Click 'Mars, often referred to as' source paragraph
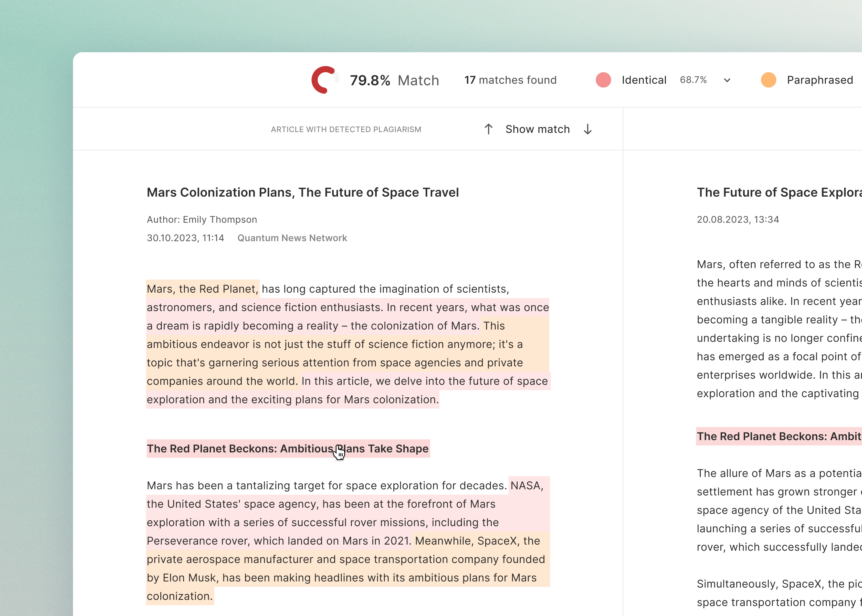The width and height of the screenshot is (862, 616). (x=779, y=329)
